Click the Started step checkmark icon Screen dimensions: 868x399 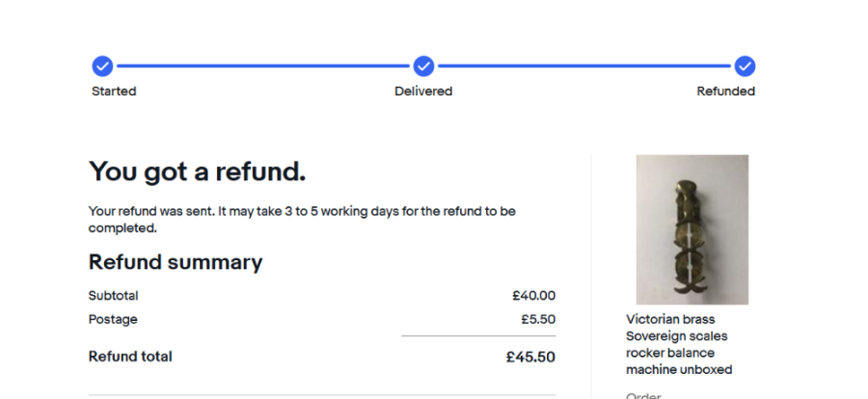(102, 66)
